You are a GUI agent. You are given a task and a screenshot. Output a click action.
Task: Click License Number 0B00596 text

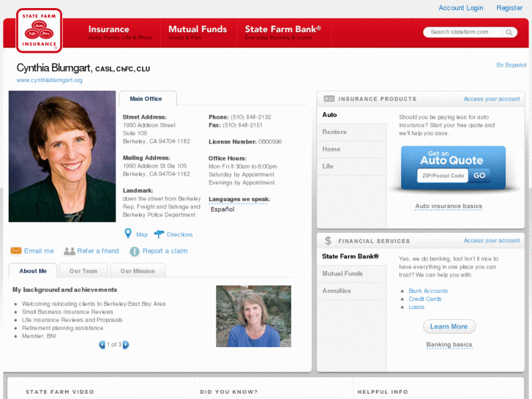click(245, 141)
